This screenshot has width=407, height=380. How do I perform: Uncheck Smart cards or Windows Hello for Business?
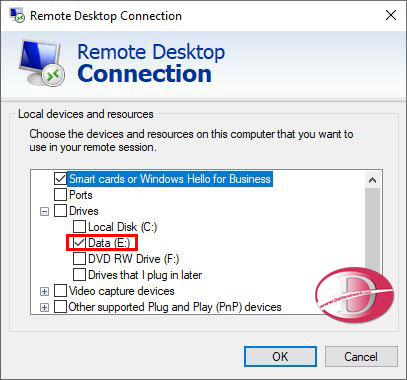[60, 179]
